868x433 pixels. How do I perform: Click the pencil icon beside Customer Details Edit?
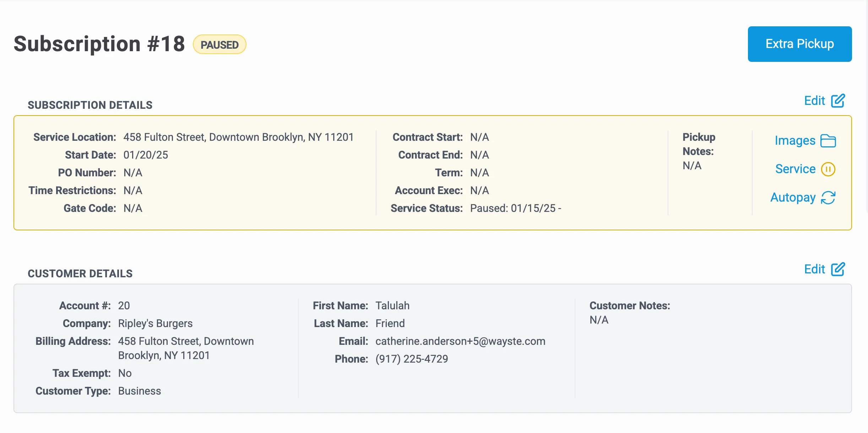(x=838, y=269)
